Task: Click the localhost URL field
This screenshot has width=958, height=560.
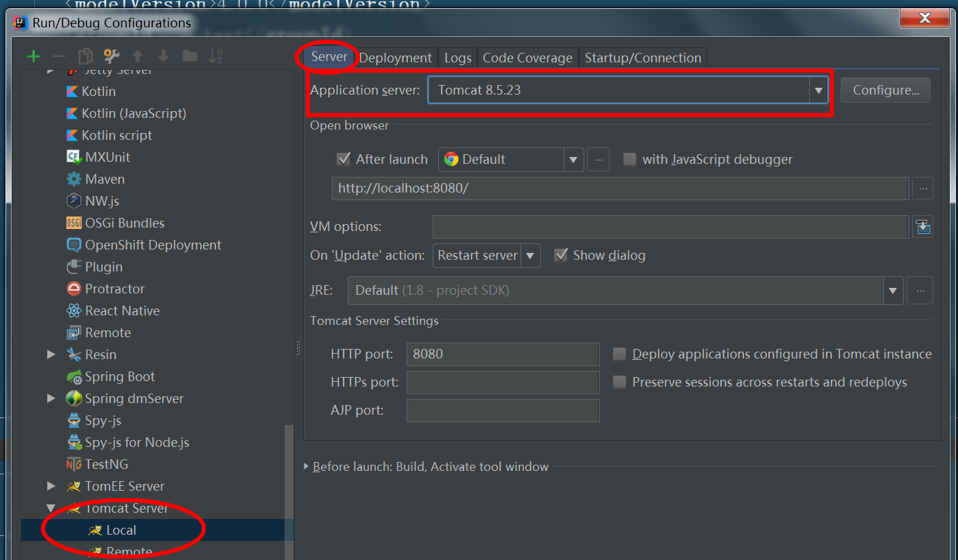Action: (621, 188)
